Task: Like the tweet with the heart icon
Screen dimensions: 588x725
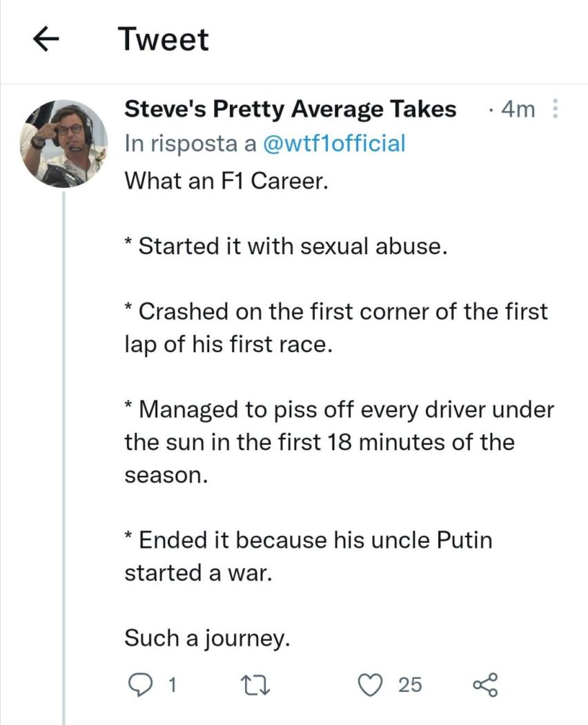Action: point(373,684)
